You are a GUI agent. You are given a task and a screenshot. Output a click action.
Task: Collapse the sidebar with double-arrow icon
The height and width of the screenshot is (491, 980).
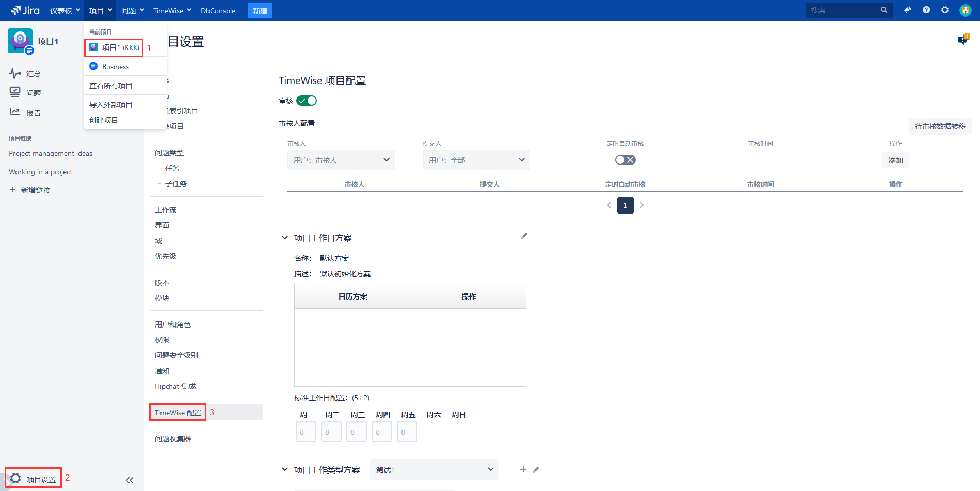point(130,480)
